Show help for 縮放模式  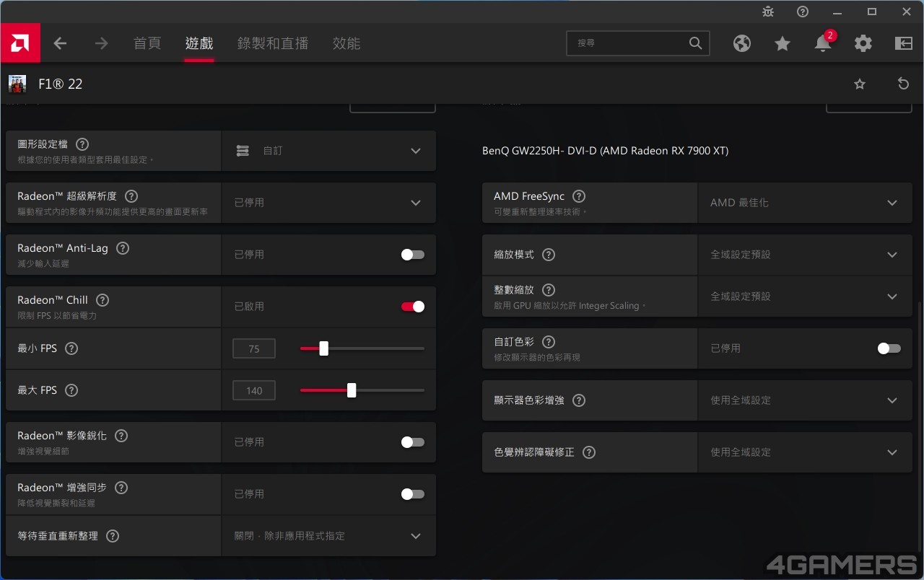tap(549, 255)
